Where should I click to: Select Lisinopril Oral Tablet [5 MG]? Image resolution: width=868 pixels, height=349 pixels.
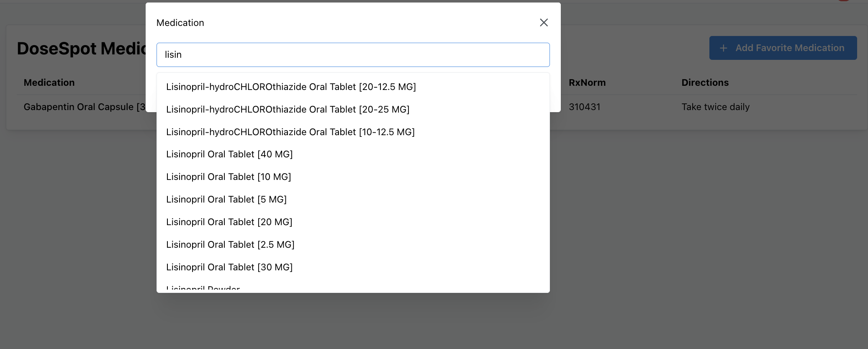[x=226, y=200]
